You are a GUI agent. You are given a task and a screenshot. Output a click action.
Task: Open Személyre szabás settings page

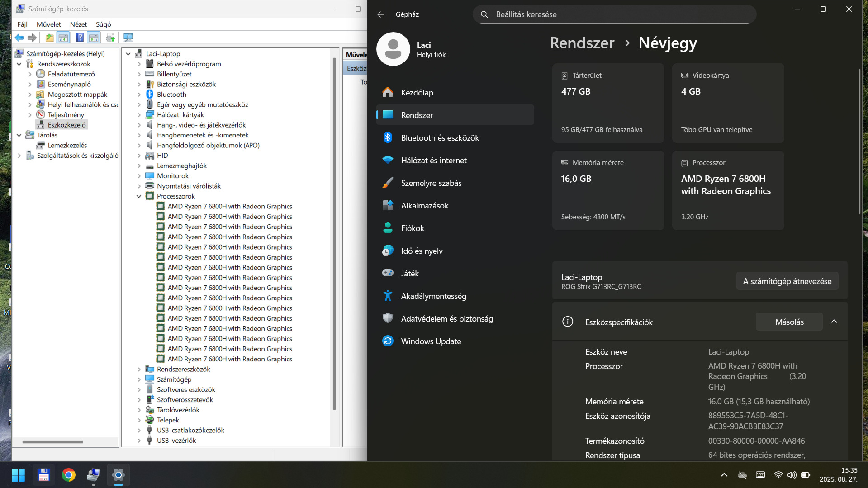pos(455,183)
